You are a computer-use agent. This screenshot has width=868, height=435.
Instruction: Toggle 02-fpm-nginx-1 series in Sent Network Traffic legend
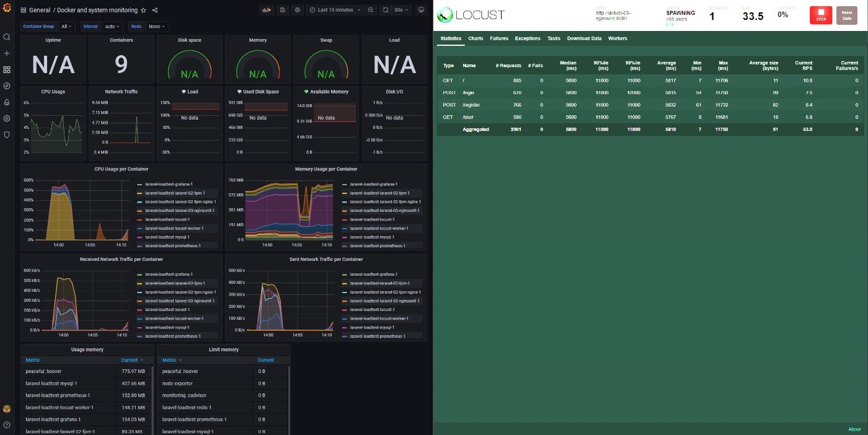386,292
